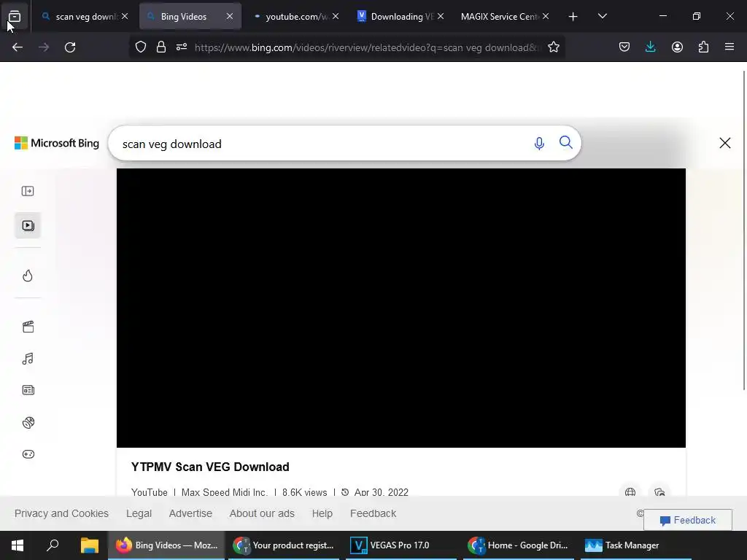Open the Firefox hamburger menu
Screen dimensions: 747x560
[x=729, y=47]
